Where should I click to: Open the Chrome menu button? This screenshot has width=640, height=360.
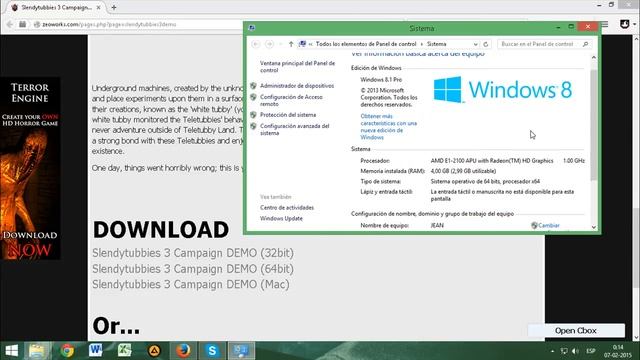pos(605,24)
